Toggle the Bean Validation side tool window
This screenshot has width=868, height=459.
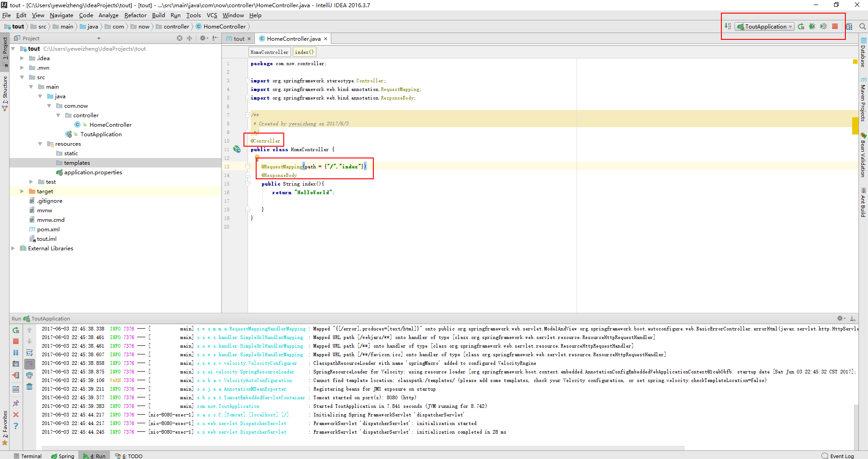[863, 154]
